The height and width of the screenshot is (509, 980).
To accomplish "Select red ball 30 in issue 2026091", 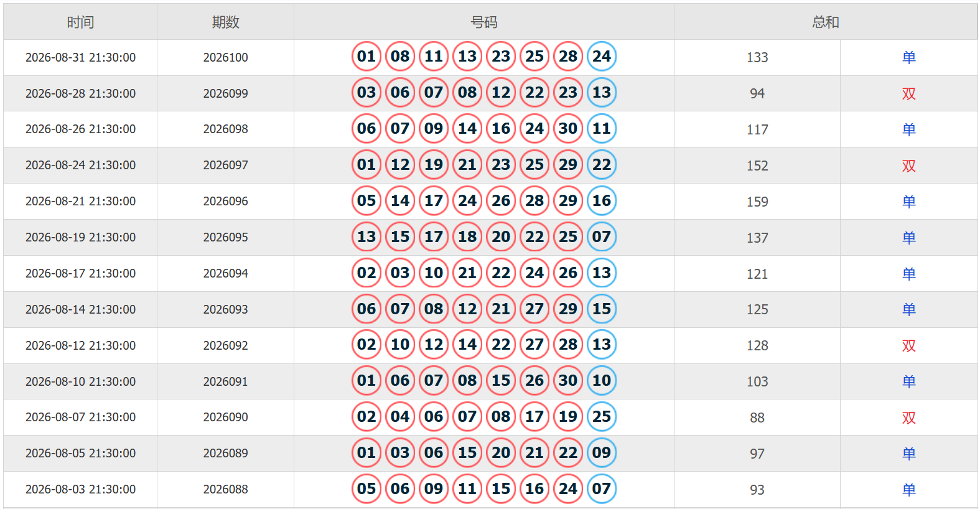I will point(568,381).
